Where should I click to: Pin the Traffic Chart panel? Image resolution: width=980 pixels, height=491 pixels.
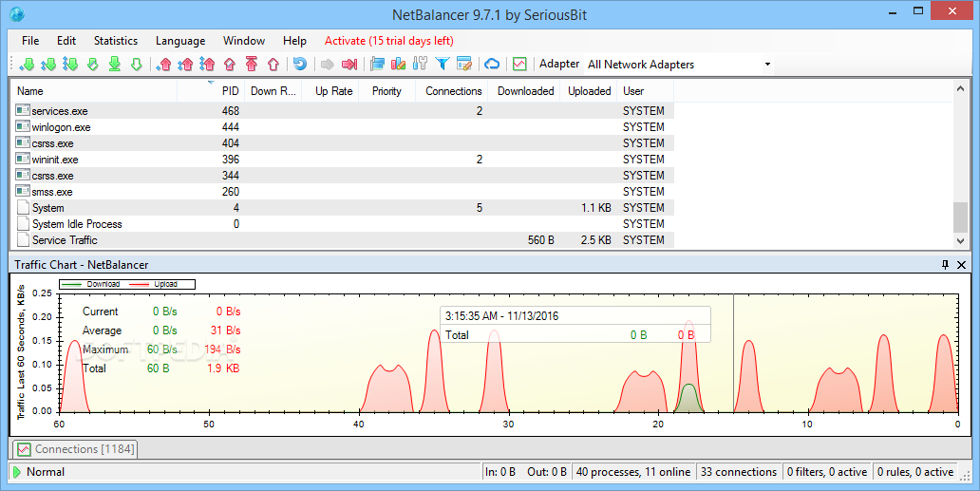[945, 265]
